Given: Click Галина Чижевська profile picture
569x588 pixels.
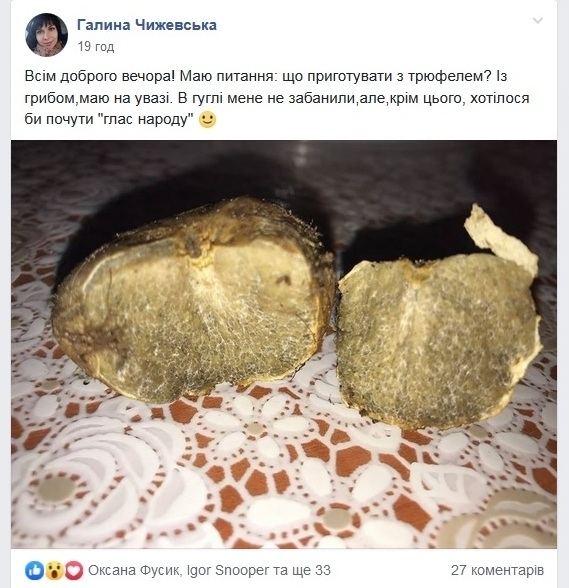Looking at the screenshot, I should pos(46,34).
